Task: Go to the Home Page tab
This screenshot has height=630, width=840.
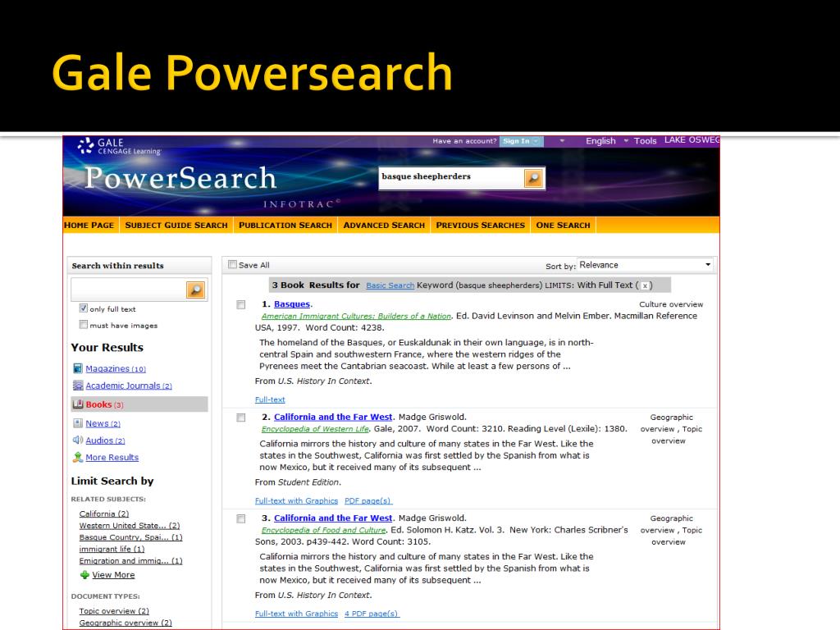Action: 89,225
